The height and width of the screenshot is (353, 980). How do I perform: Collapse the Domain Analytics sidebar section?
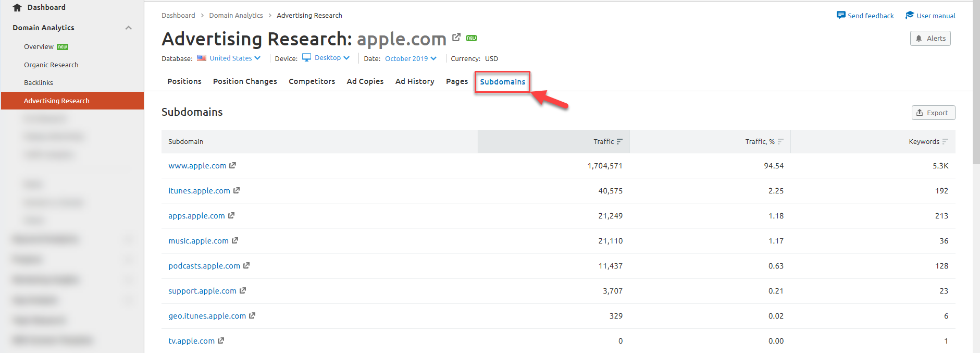(128, 28)
